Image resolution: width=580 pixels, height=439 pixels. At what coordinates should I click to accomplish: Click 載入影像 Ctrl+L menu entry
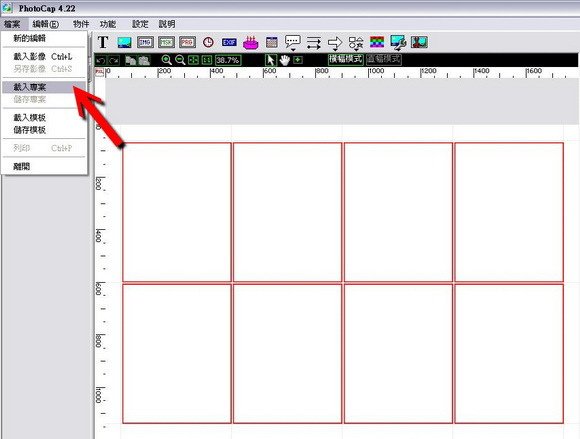[44, 57]
